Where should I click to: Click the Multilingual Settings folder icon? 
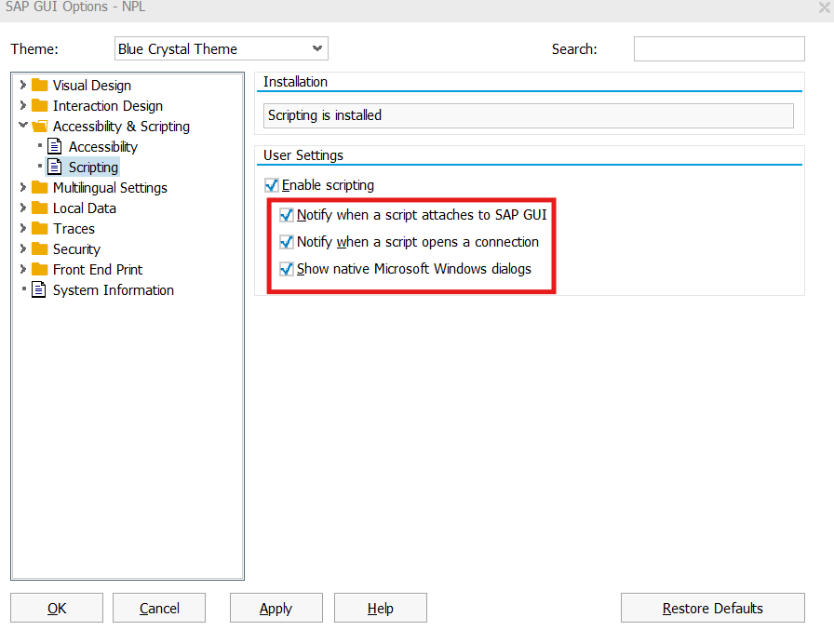(x=39, y=187)
